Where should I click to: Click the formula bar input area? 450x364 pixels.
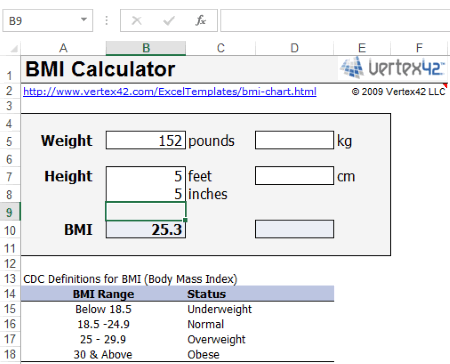(x=335, y=21)
